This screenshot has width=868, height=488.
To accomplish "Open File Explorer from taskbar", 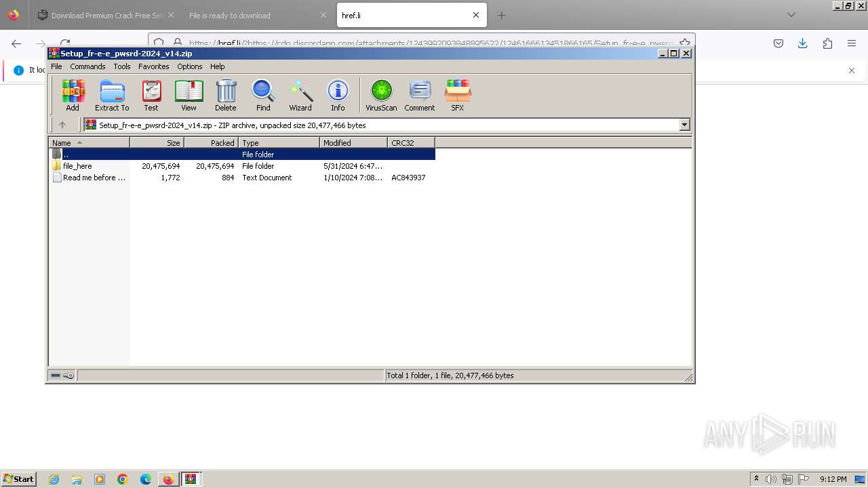I will 77,479.
